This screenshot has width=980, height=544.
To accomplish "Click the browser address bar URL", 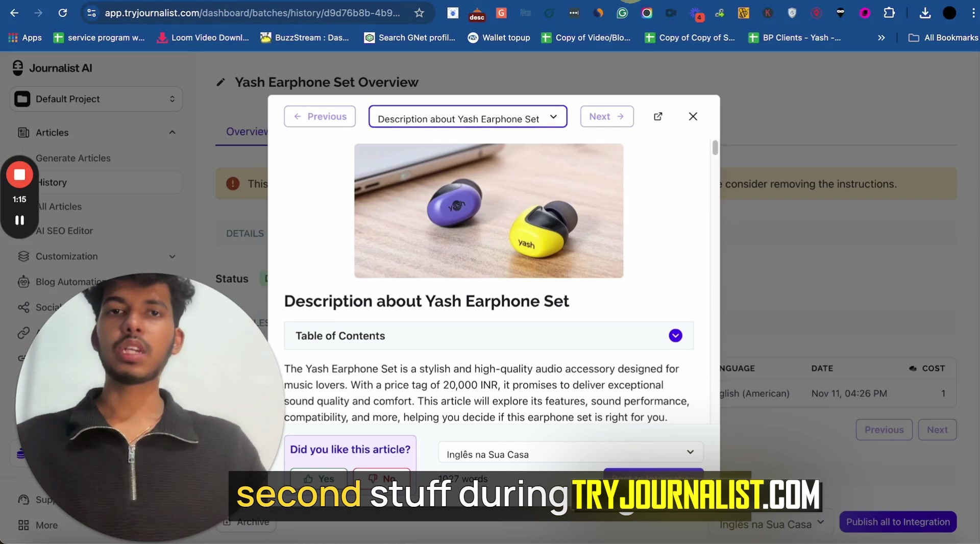I will pyautogui.click(x=252, y=13).
